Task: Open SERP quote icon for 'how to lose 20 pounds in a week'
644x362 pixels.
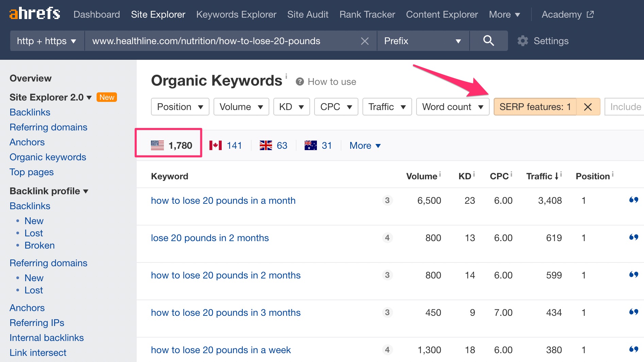Action: pos(633,349)
